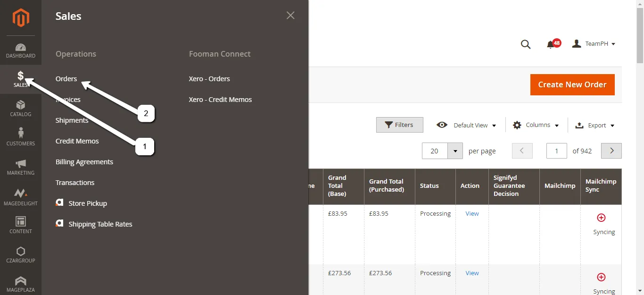The width and height of the screenshot is (644, 295).
Task: Open the Catalog sidebar menu
Action: coord(21,109)
